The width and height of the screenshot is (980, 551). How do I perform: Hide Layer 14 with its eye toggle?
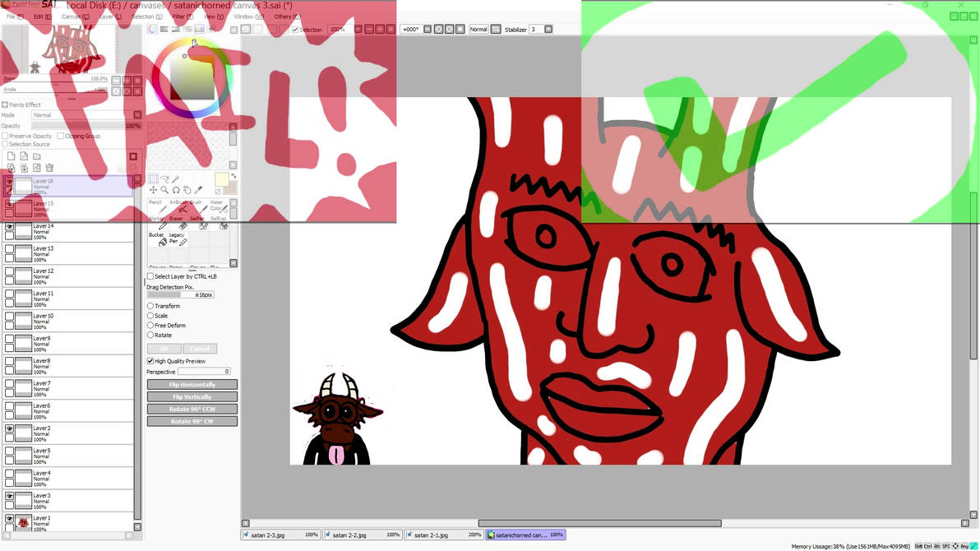[x=9, y=226]
